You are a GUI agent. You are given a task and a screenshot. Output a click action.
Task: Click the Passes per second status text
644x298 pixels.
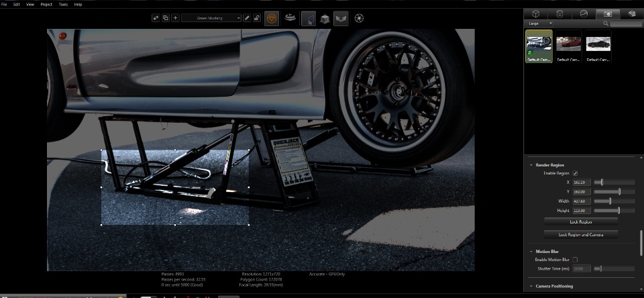183,279
